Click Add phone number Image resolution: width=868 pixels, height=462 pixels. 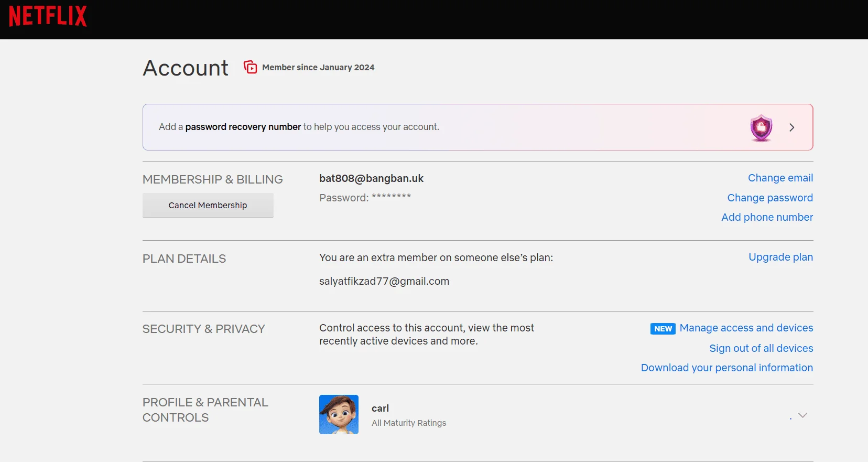(767, 217)
